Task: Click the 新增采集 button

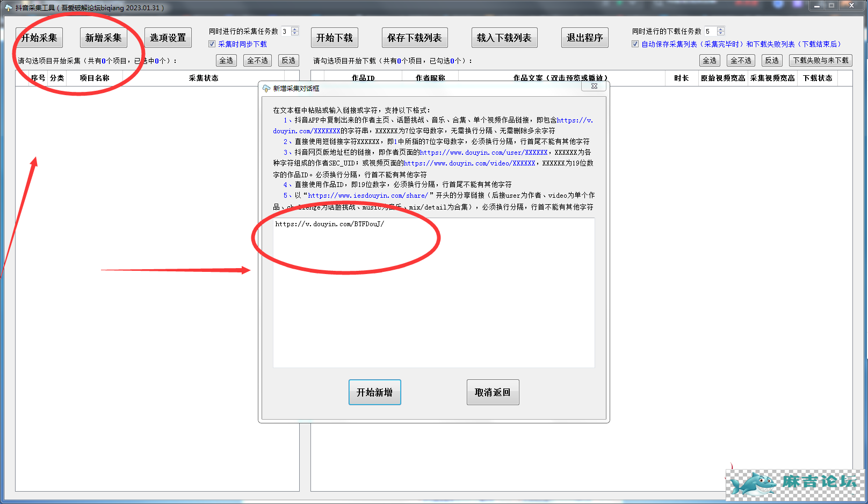Action: pos(104,38)
